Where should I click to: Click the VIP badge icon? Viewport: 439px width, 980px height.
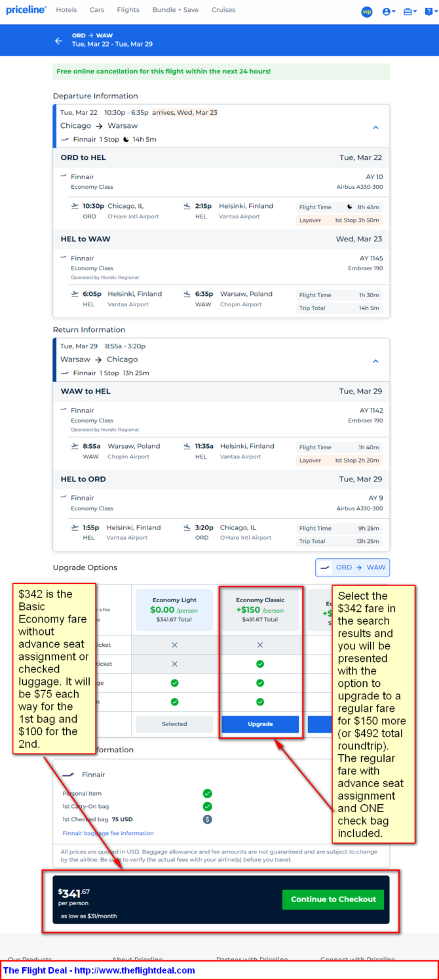click(x=367, y=12)
